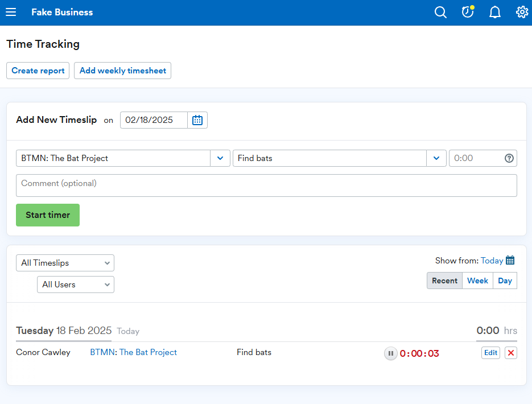Open the timeslip date calendar picker
532x404 pixels.
click(197, 120)
